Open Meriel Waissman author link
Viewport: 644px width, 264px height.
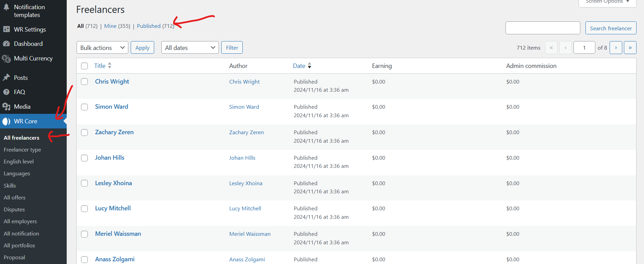click(x=250, y=234)
